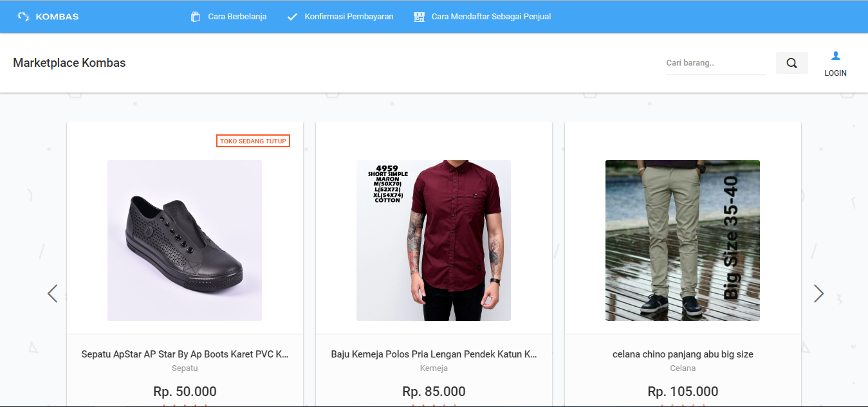Screen dimensions: 868x407
Task: Open the black ApStar shoe product image
Action: coord(185,240)
